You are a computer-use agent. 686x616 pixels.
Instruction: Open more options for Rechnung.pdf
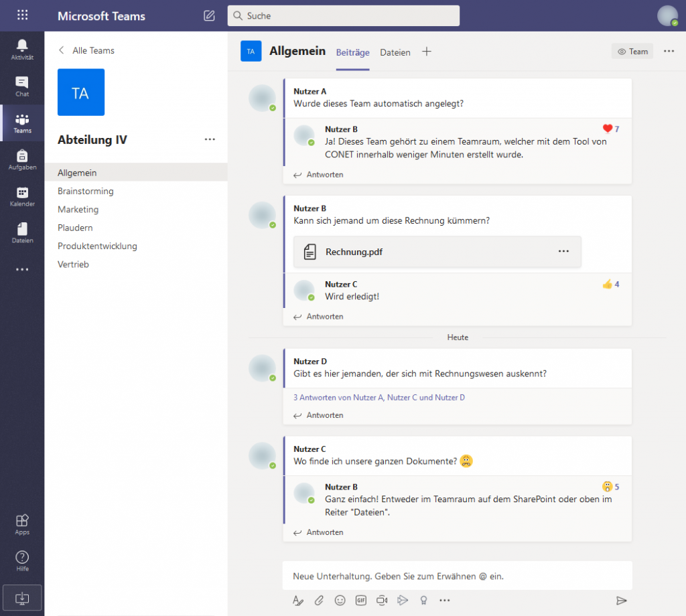click(563, 251)
